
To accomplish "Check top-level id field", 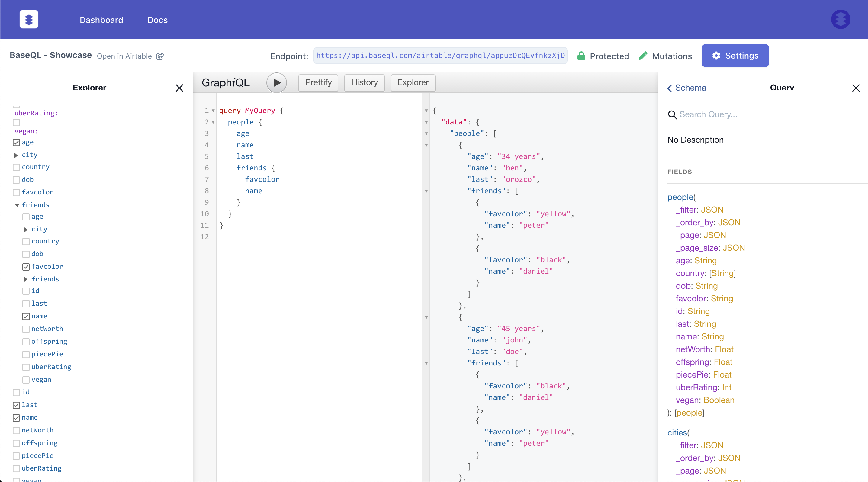I will pyautogui.click(x=16, y=392).
